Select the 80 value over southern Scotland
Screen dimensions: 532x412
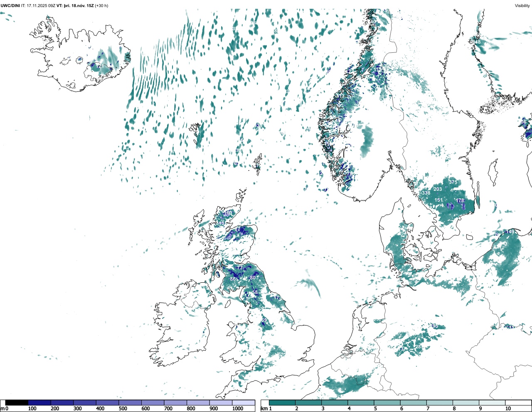tap(253, 278)
